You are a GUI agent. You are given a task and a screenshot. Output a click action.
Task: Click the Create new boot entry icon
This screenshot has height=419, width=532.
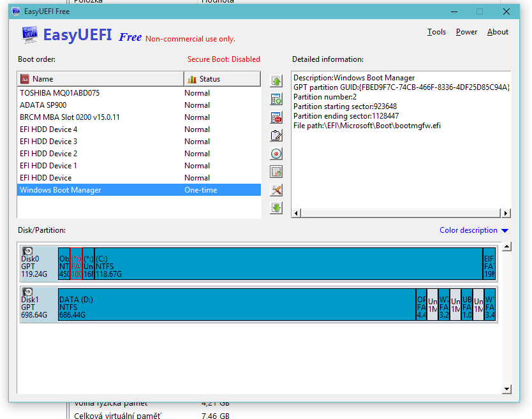coord(276,99)
